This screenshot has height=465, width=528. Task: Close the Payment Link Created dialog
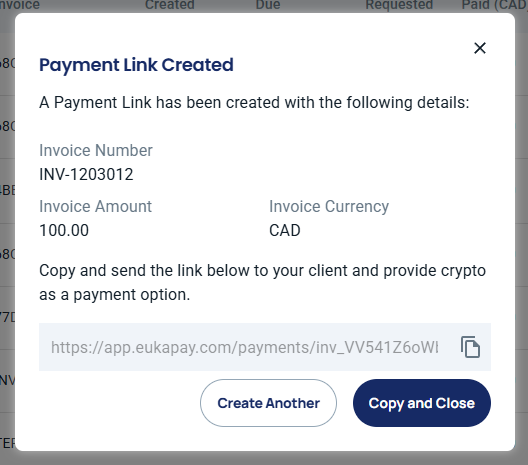pyautogui.click(x=480, y=48)
